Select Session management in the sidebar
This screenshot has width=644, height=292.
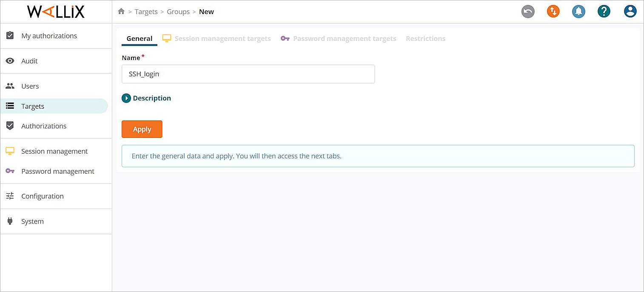point(54,151)
